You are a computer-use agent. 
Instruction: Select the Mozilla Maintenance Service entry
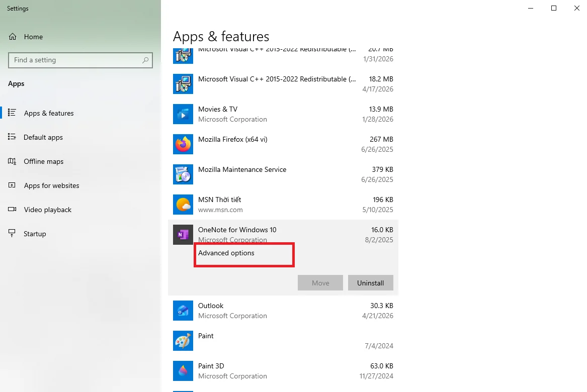(x=283, y=174)
